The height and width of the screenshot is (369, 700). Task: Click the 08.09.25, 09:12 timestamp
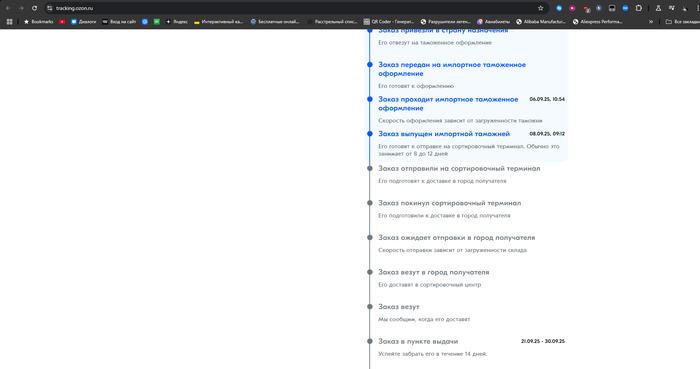click(x=547, y=134)
